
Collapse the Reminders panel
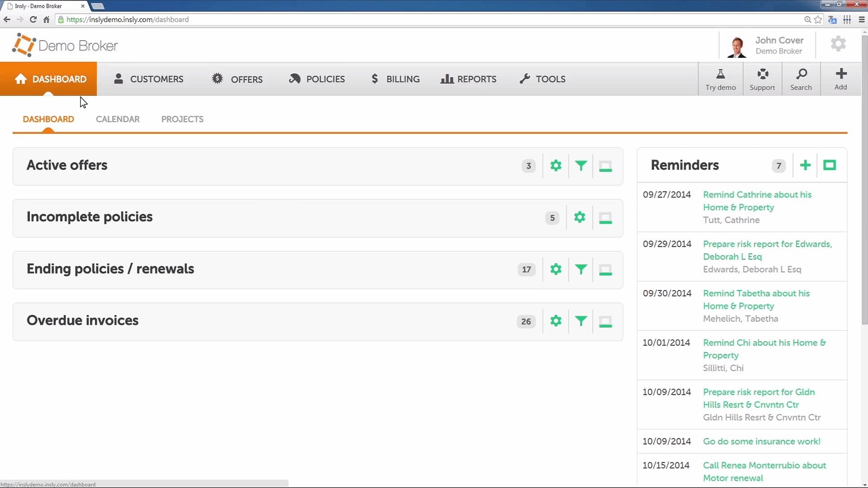pos(830,165)
